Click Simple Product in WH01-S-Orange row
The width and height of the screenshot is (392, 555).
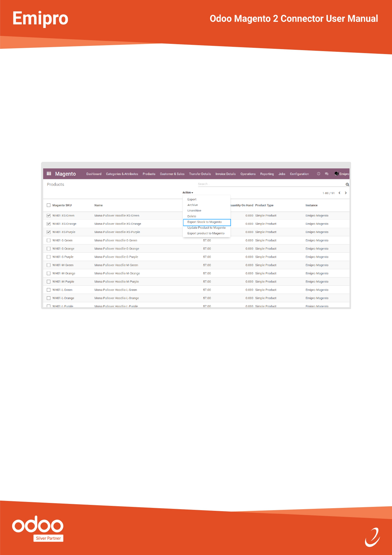point(266,248)
